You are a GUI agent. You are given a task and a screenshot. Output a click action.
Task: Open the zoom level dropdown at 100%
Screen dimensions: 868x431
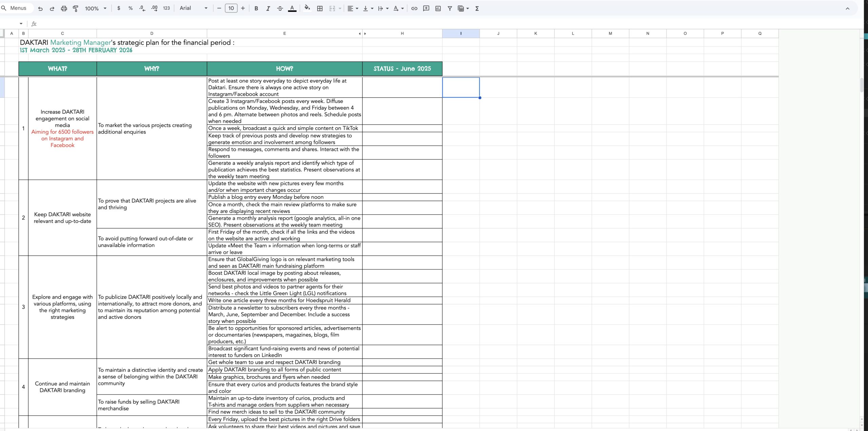(x=95, y=8)
